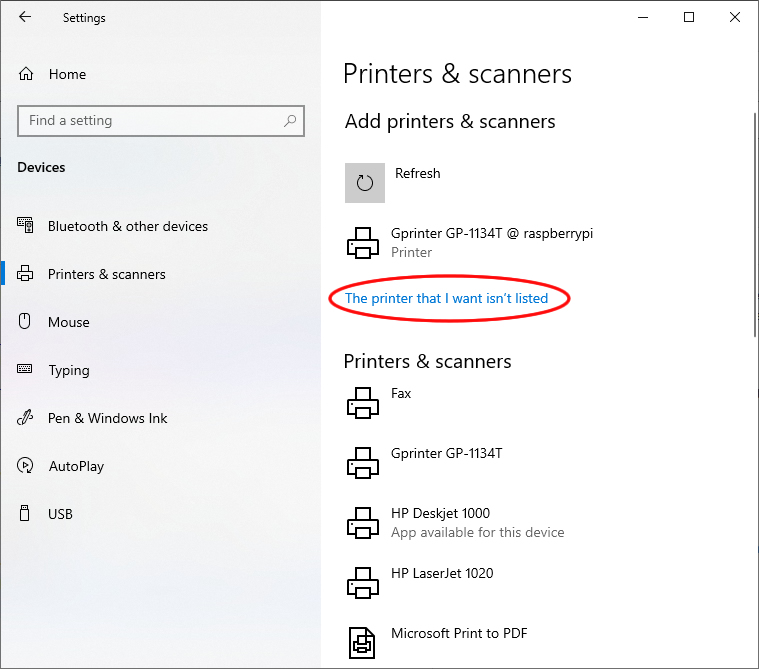Screen dimensions: 759x669
Task: Click the pen icon for Windows Ink
Action: click(x=25, y=417)
